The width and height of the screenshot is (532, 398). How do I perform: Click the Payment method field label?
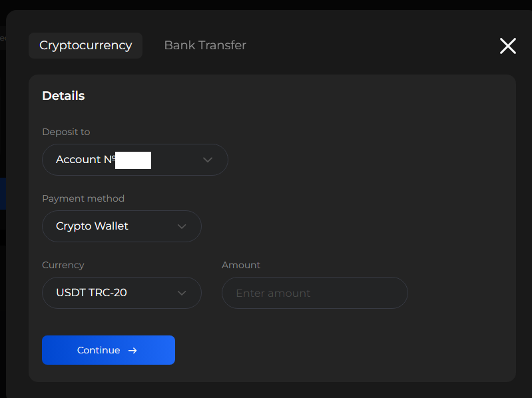[83, 198]
